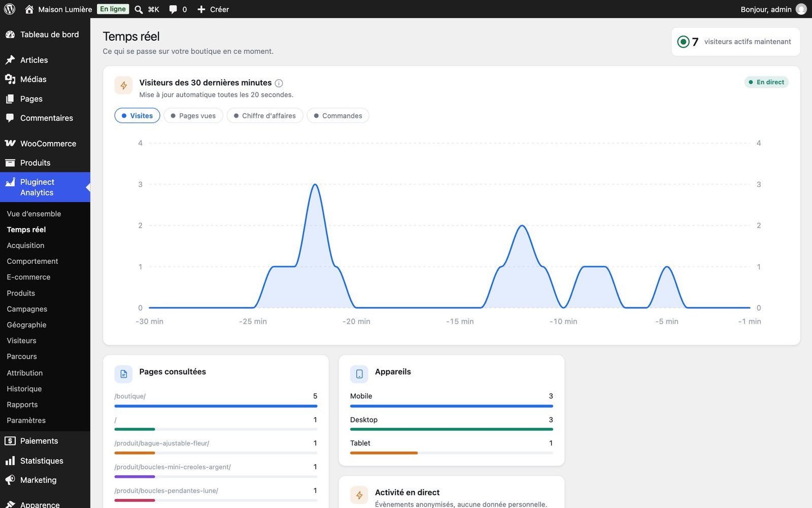Click the orange Tablet progress bar
This screenshot has height=508, width=812.
384,453
